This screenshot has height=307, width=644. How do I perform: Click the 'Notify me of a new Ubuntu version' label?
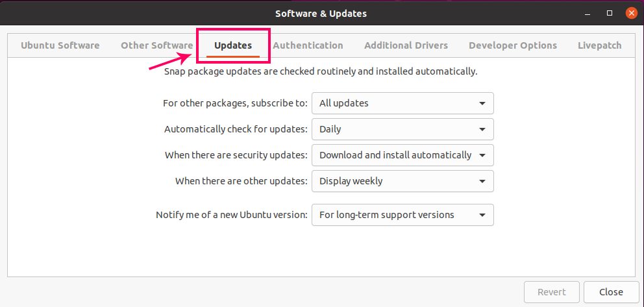pyautogui.click(x=232, y=215)
